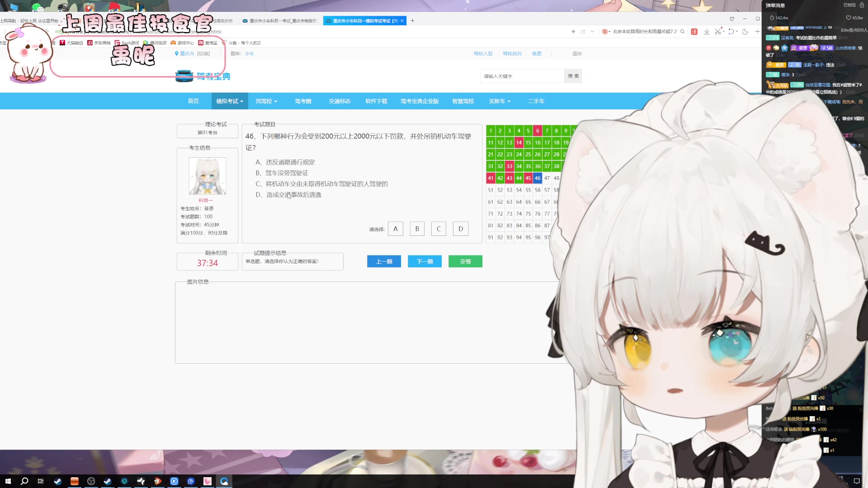Click the translate page icon in browser toolbar
Viewport: 868px width, 488px height.
coord(694,32)
